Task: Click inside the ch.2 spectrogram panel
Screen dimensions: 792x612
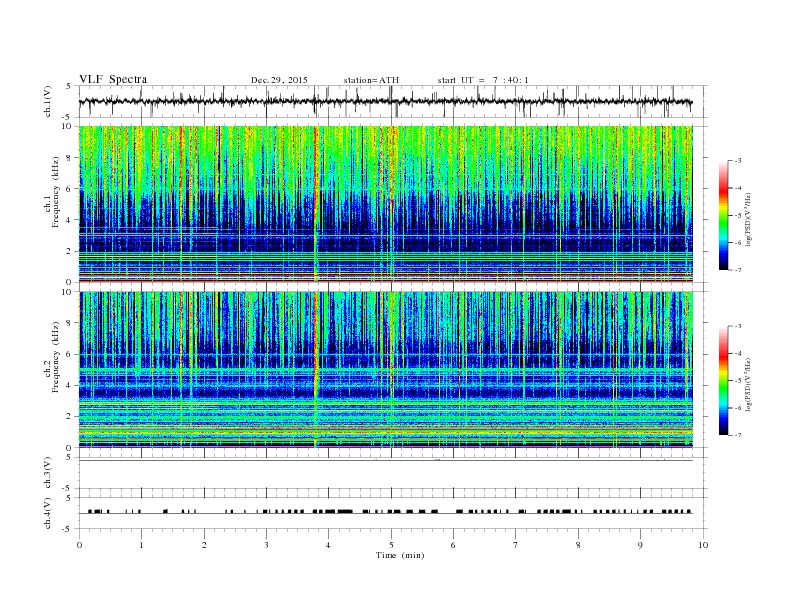Action: coord(385,370)
